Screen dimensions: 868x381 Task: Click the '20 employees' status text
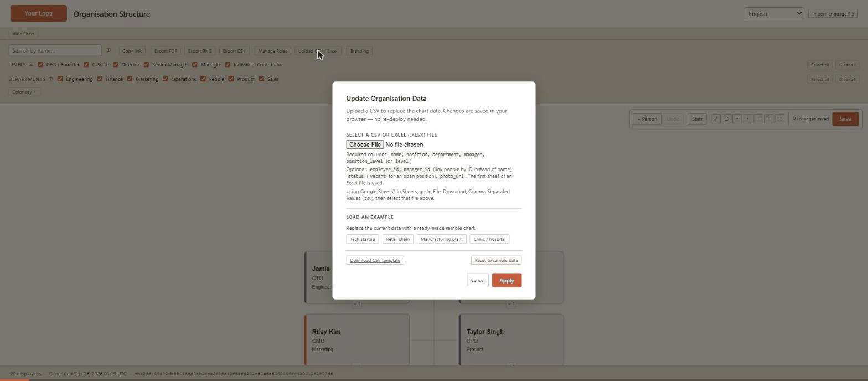pyautogui.click(x=25, y=374)
